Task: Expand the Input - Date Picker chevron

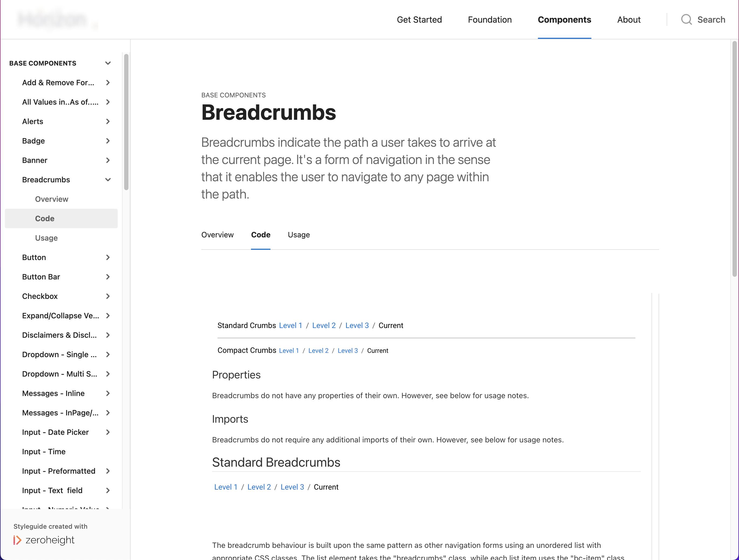Action: (108, 432)
